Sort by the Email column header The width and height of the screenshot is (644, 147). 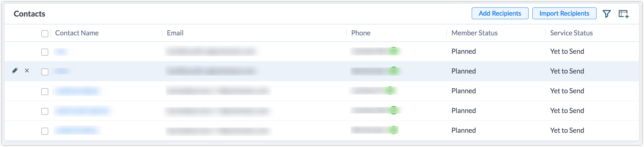click(175, 33)
